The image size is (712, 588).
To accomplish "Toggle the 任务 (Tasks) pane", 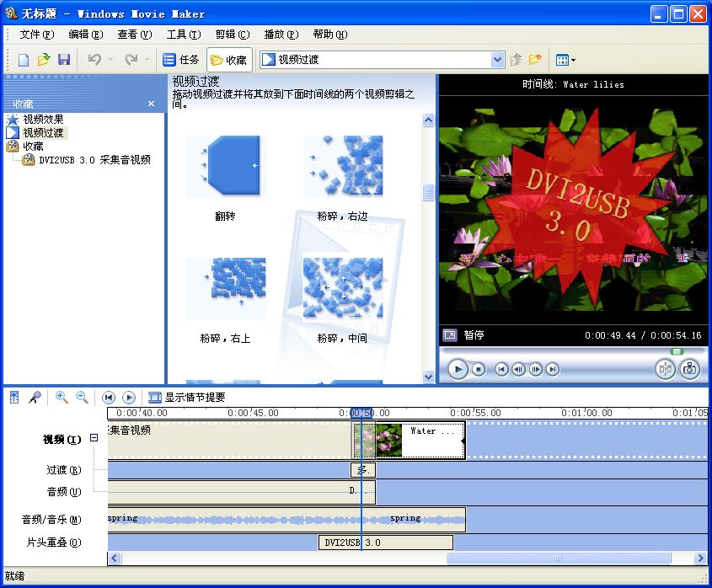I will pyautogui.click(x=181, y=60).
